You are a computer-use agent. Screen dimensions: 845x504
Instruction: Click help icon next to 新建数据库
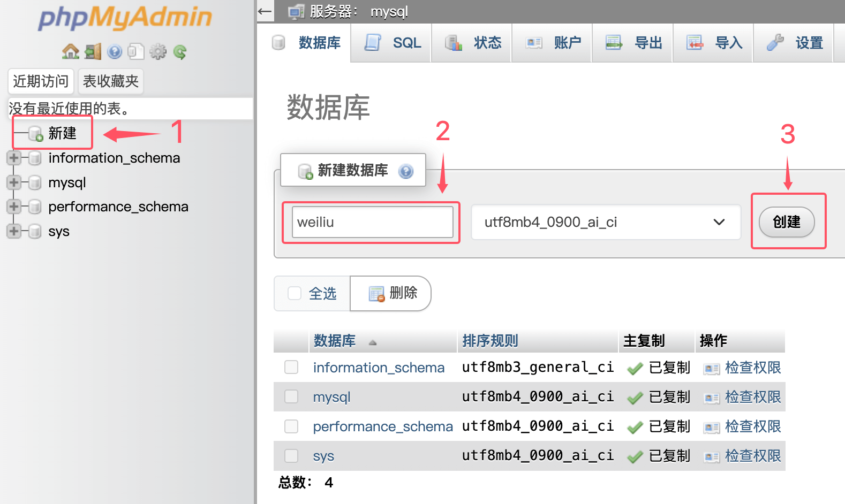[406, 171]
